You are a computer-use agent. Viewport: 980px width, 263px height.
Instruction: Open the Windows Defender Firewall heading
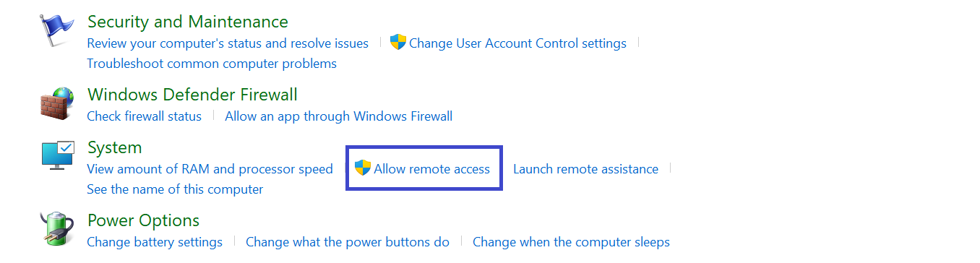coord(192,95)
